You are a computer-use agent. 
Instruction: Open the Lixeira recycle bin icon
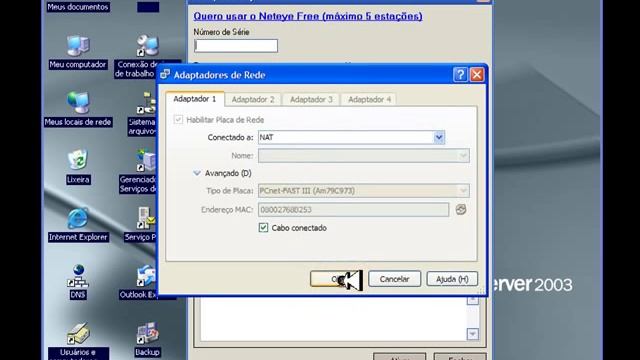pyautogui.click(x=78, y=160)
